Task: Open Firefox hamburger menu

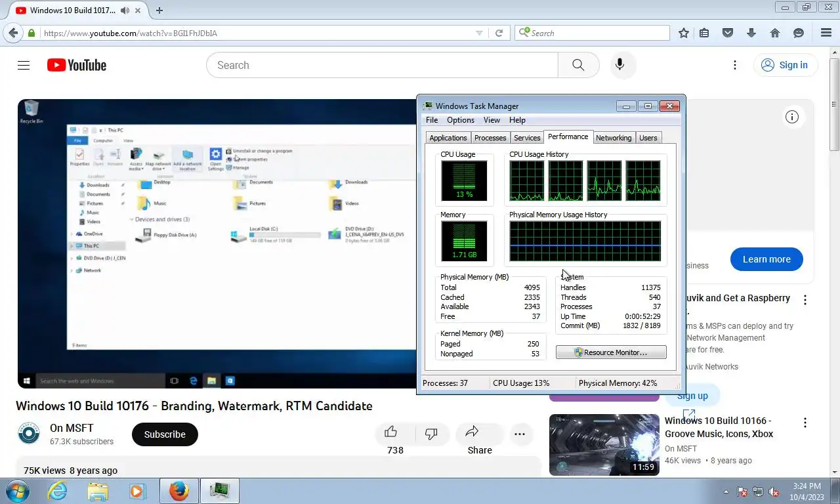Action: [x=826, y=33]
